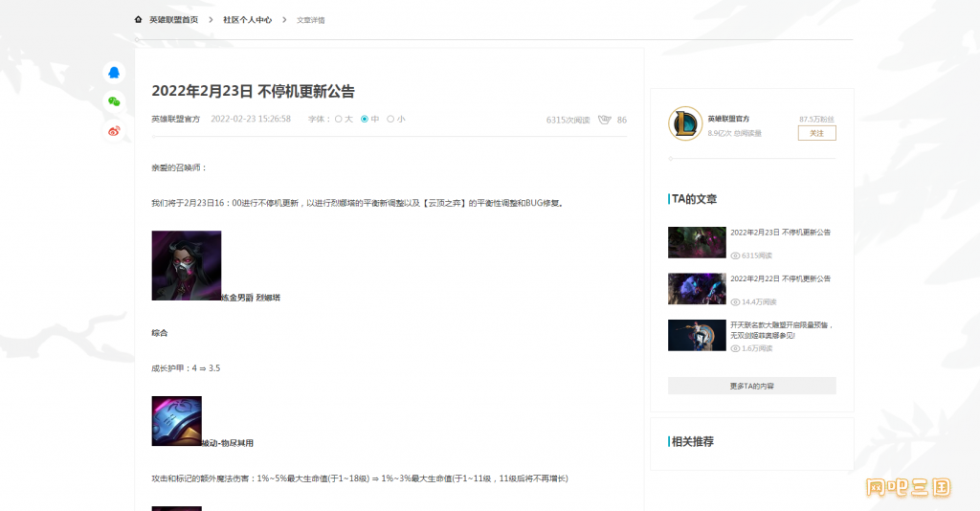This screenshot has width=980, height=511.
Task: Click thumbnail of the 大雕塑 presale article
Action: pyautogui.click(x=697, y=335)
